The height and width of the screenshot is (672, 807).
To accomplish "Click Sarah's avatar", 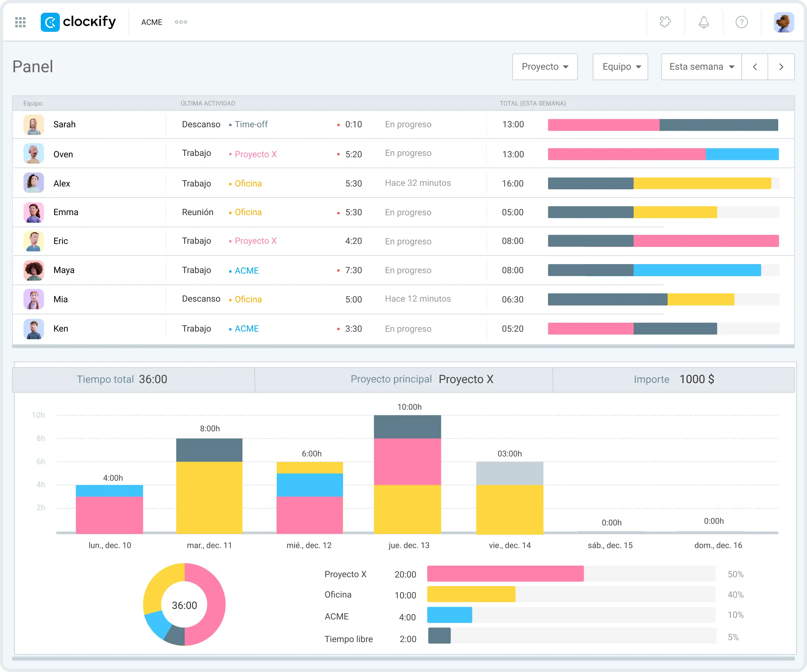I will click(x=34, y=124).
